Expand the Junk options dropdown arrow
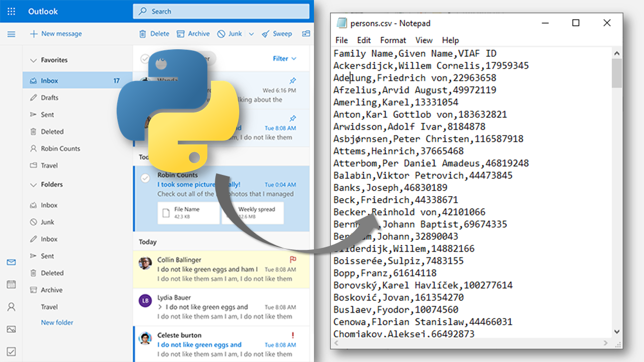This screenshot has width=644, height=362. coord(252,34)
